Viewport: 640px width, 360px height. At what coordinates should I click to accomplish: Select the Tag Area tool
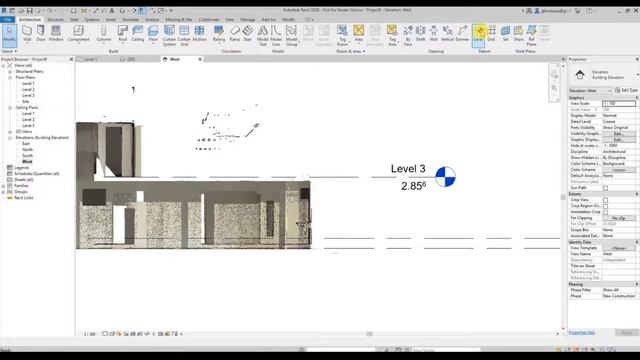tap(392, 35)
